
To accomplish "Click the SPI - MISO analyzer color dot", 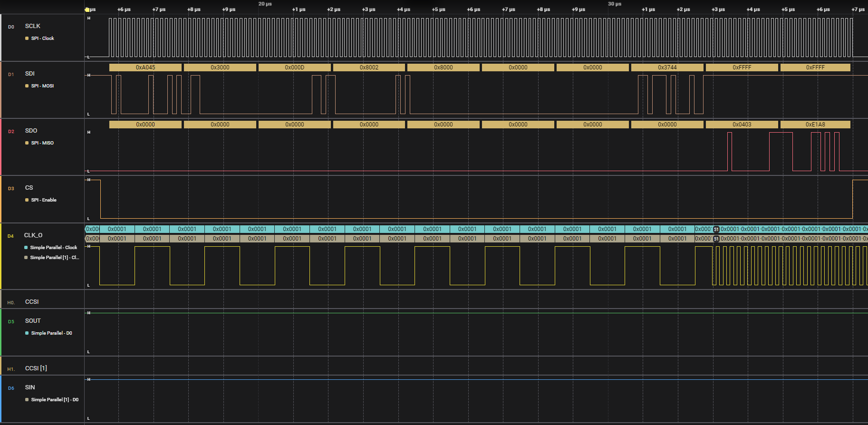I will 27,143.
